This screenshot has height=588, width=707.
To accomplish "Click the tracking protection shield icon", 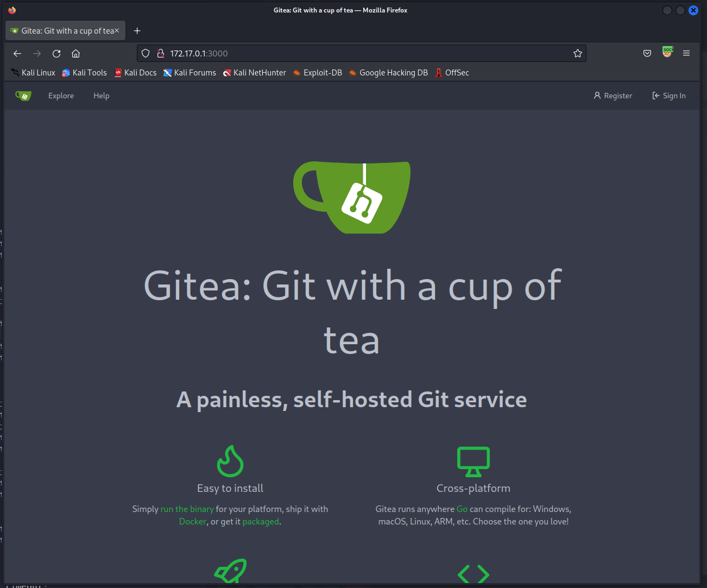I will tap(146, 53).
